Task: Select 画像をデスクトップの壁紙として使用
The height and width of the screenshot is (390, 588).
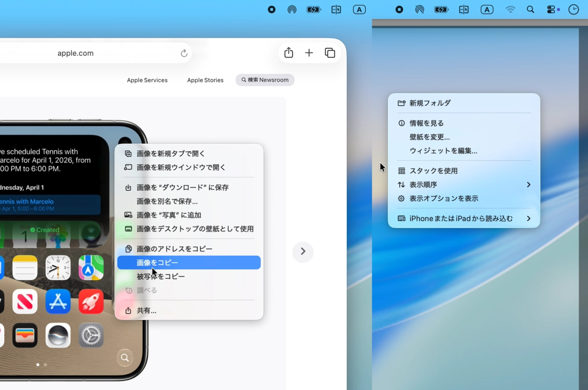Action: 189,229
